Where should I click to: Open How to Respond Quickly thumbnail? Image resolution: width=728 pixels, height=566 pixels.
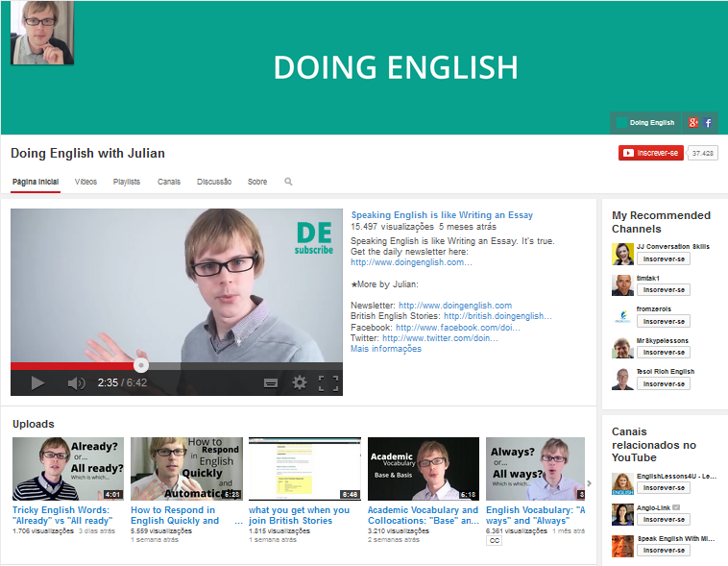coord(186,469)
